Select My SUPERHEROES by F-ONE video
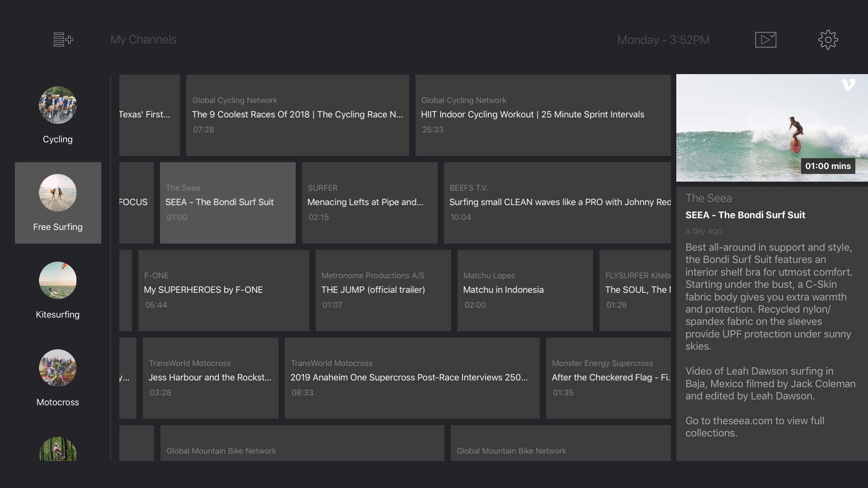Screen dimensions: 868x488 223,291
